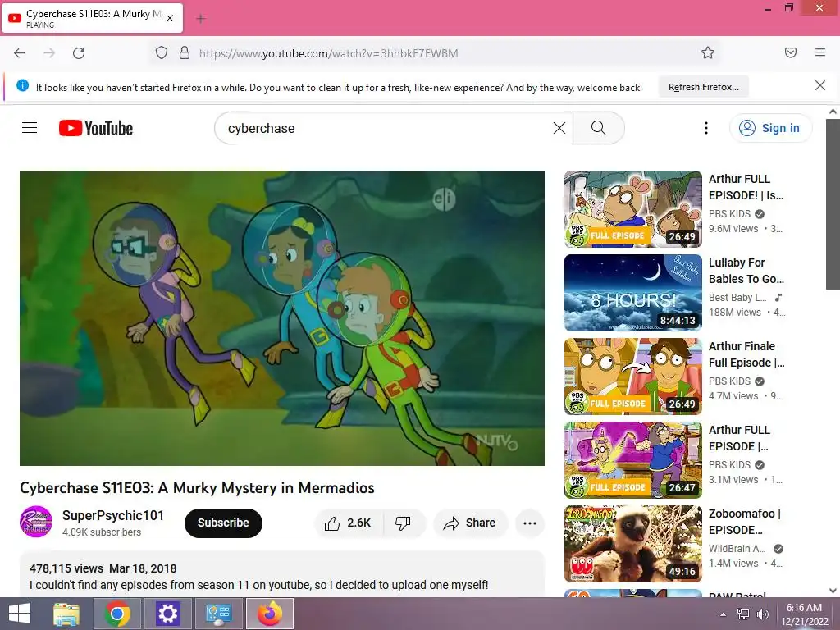Open the tracking protection shield icon

[x=162, y=53]
